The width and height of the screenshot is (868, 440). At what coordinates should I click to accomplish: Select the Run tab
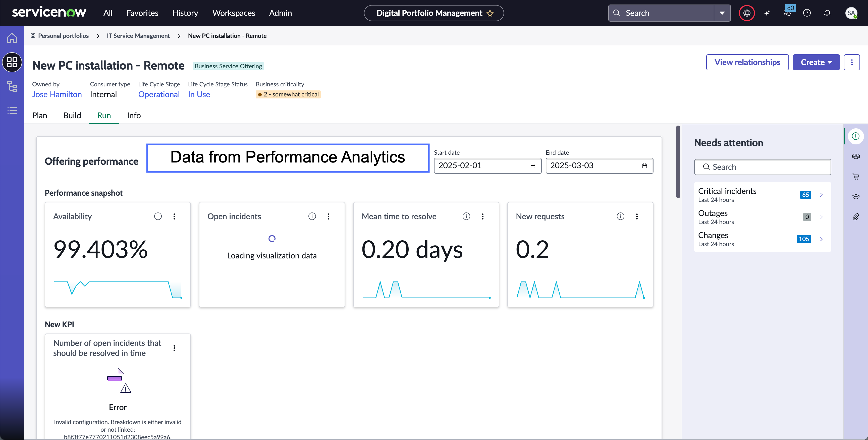(104, 116)
